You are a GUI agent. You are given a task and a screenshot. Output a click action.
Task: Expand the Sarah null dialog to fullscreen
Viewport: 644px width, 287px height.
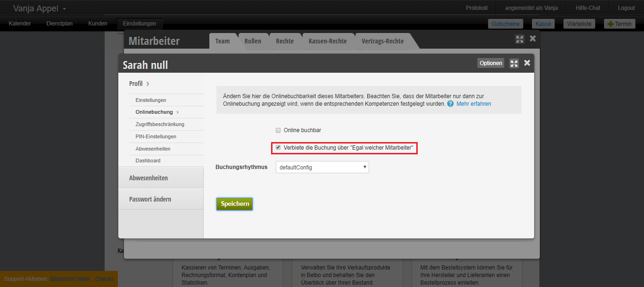(514, 63)
